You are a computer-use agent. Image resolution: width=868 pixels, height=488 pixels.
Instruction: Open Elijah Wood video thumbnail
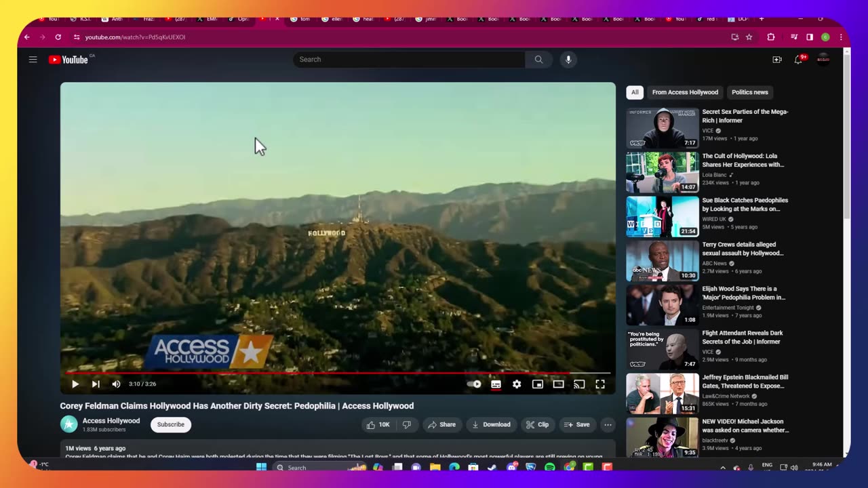click(662, 305)
